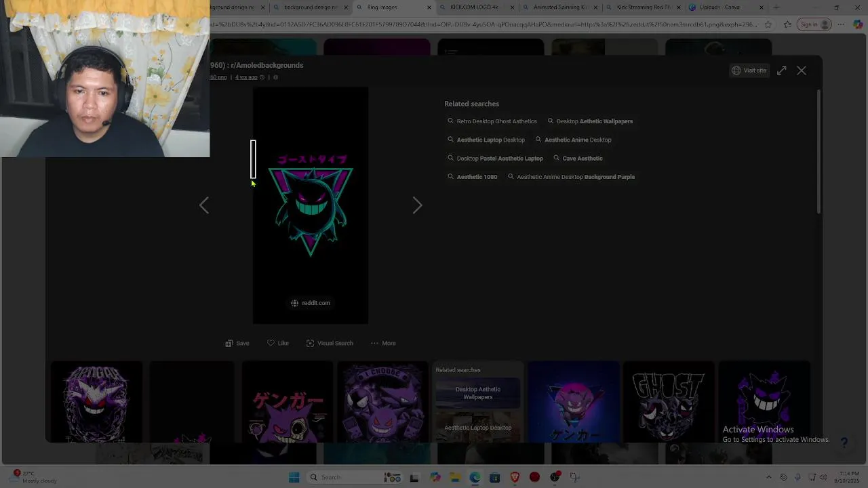Open the blue neon Gengar thumbnail
868x488 pixels.
pos(574,402)
